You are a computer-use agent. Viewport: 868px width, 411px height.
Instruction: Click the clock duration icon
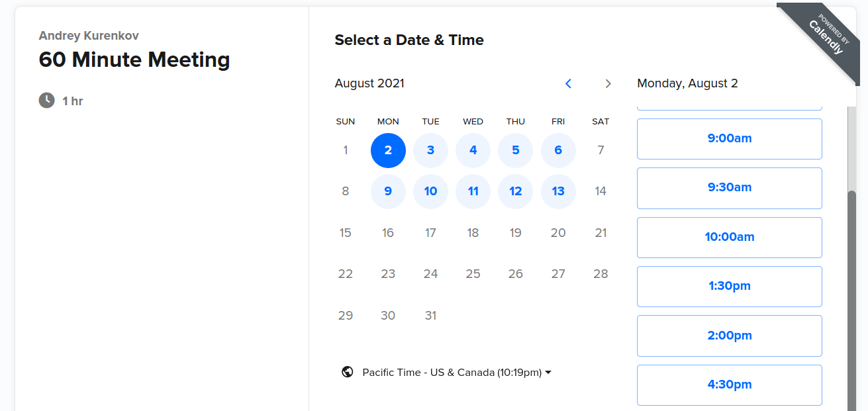click(46, 101)
